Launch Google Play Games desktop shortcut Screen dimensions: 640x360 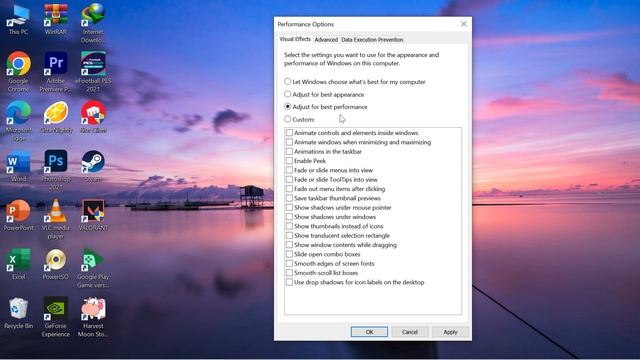point(93,268)
